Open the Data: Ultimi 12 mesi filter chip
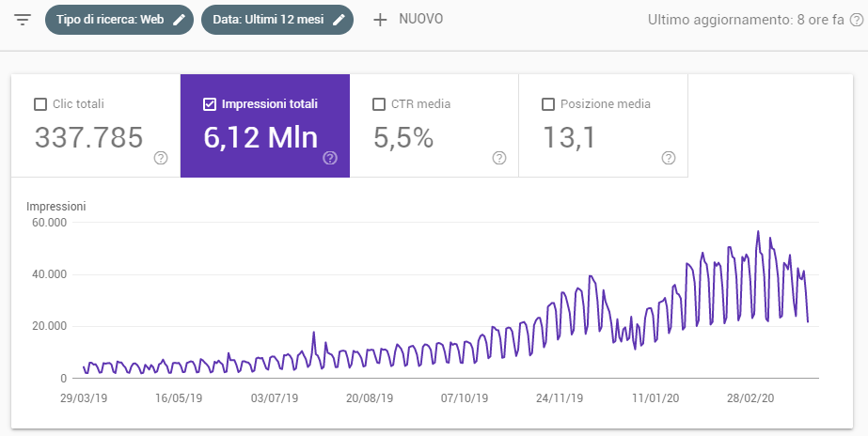The width and height of the screenshot is (868, 436). (277, 20)
